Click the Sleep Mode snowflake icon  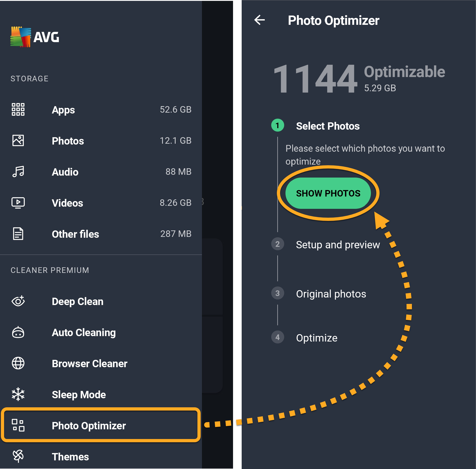[x=18, y=394]
